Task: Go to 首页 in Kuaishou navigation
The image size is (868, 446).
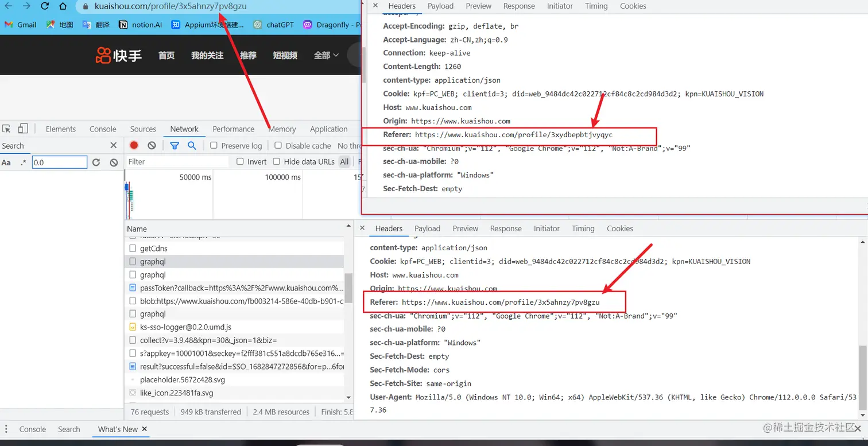Action: (166, 55)
